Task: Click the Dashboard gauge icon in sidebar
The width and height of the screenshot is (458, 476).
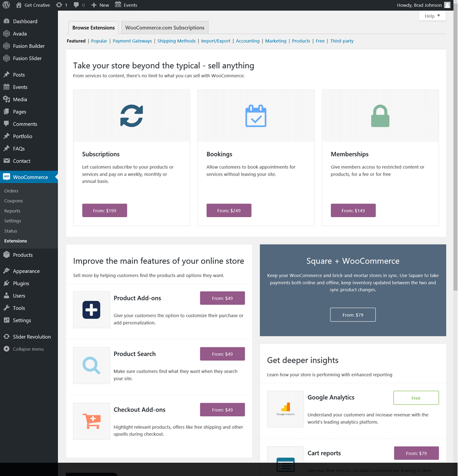Action: [x=6, y=21]
